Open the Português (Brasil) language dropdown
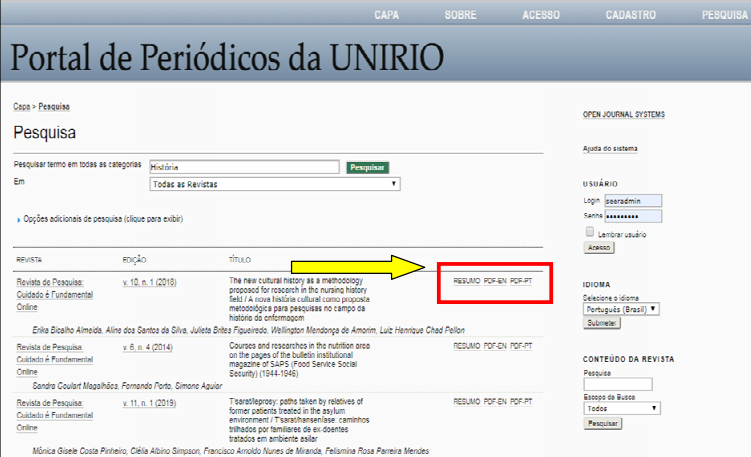This screenshot has width=751, height=457. 622,309
